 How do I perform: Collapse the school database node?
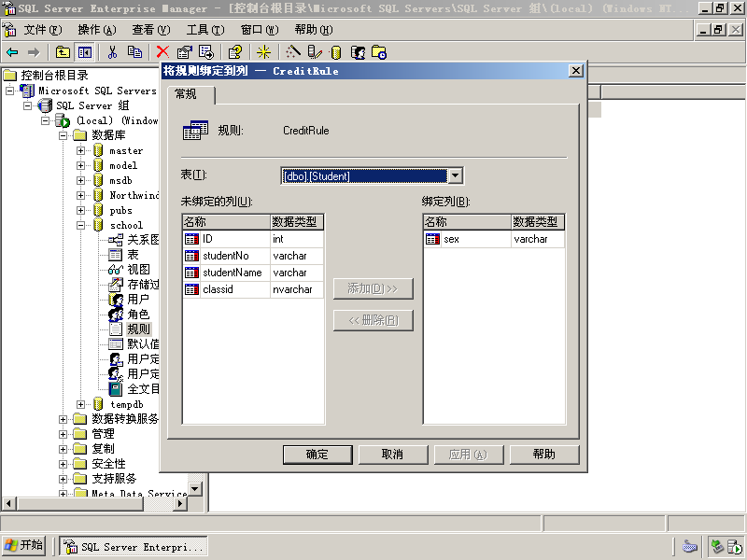point(80,225)
